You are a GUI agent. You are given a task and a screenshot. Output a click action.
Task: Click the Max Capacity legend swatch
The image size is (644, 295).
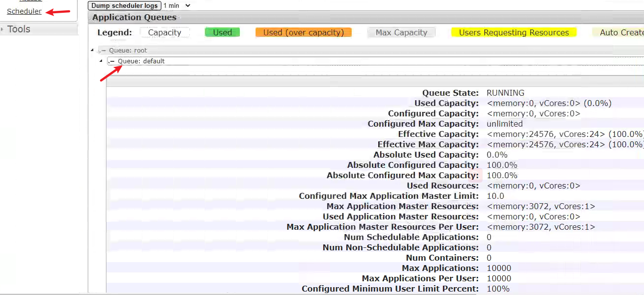tap(401, 32)
